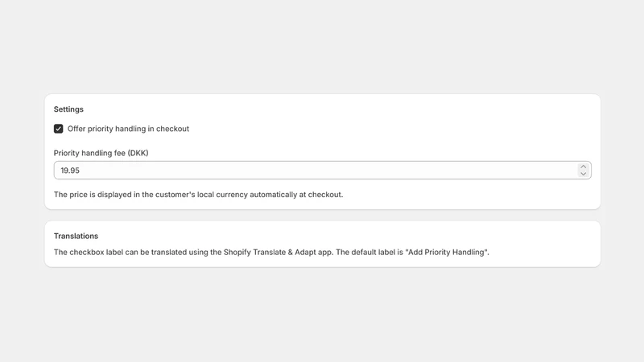Image resolution: width=644 pixels, height=362 pixels.
Task: Click the local currency help text under fee field
Action: tap(198, 195)
